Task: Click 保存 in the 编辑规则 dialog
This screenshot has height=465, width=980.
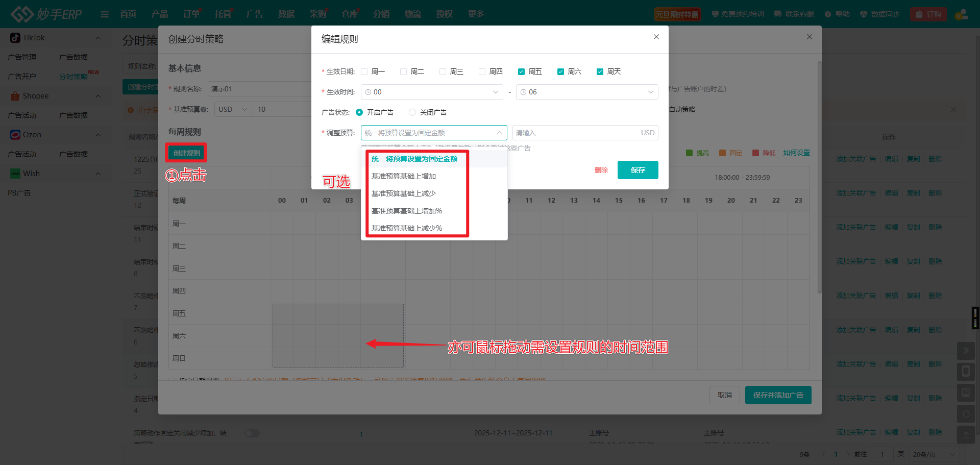Action: click(638, 170)
